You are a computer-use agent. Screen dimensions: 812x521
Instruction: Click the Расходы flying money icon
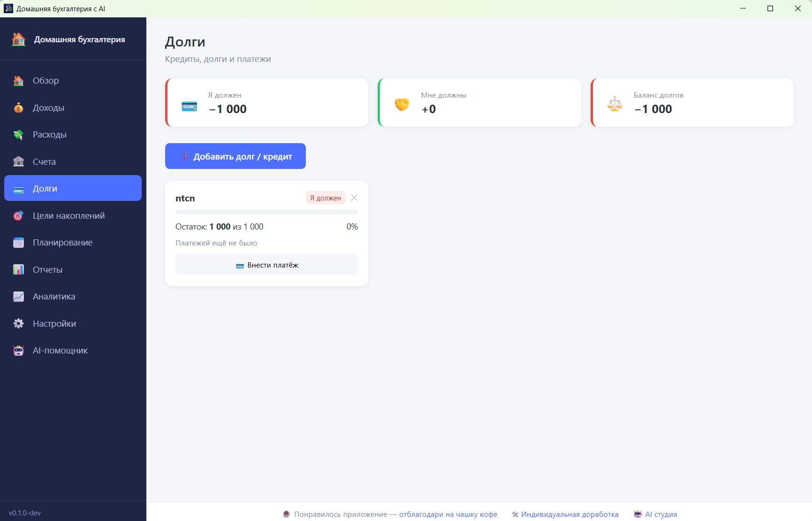[18, 135]
